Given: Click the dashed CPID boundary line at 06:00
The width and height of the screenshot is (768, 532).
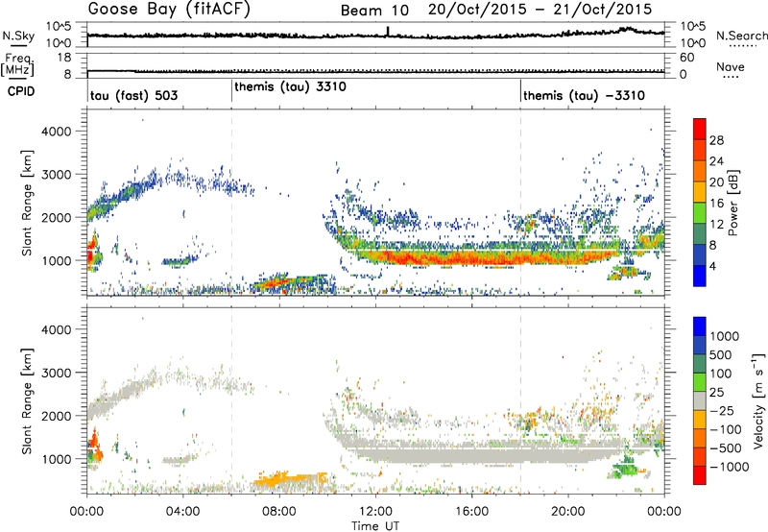Looking at the screenshot, I should (231, 203).
